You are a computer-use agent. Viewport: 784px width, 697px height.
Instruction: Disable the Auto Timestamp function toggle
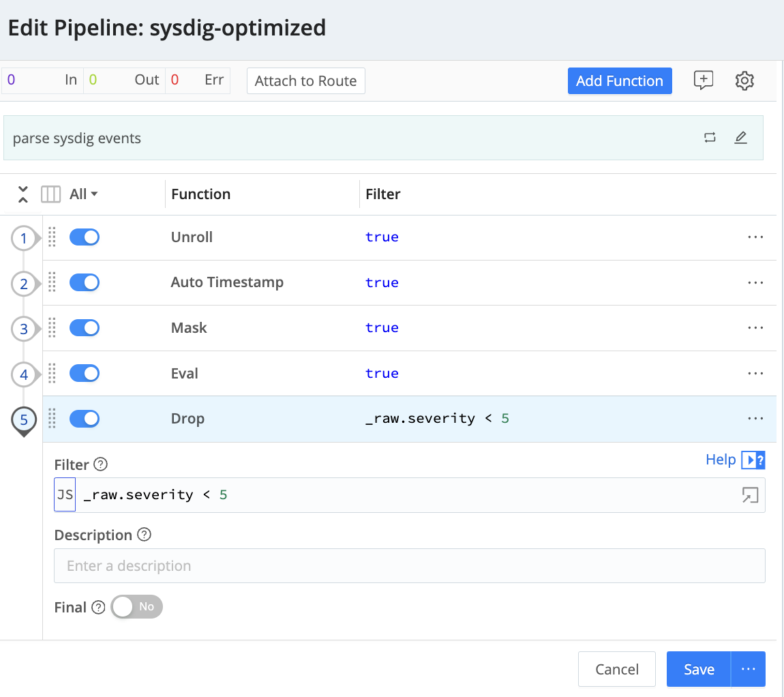click(x=85, y=283)
